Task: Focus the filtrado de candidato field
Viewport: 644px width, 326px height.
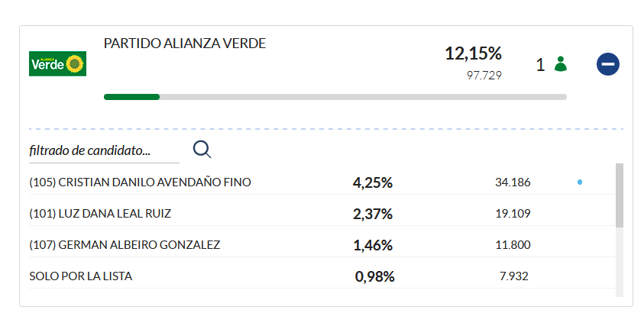Action: (104, 150)
